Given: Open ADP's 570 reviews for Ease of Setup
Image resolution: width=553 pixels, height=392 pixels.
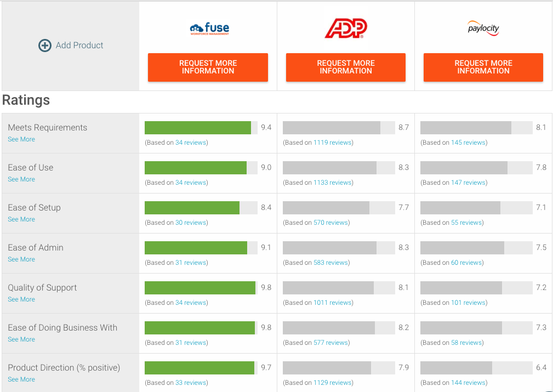Looking at the screenshot, I should click(330, 223).
